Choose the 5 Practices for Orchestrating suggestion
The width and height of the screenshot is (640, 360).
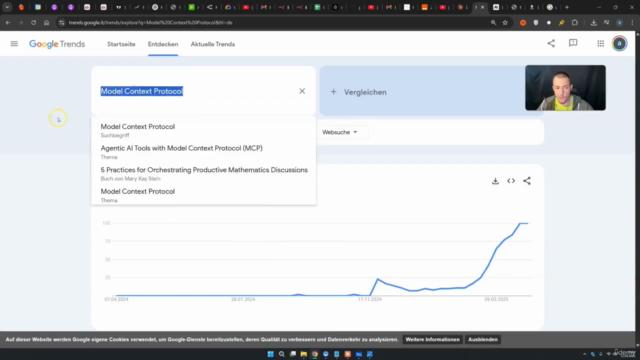[204, 173]
